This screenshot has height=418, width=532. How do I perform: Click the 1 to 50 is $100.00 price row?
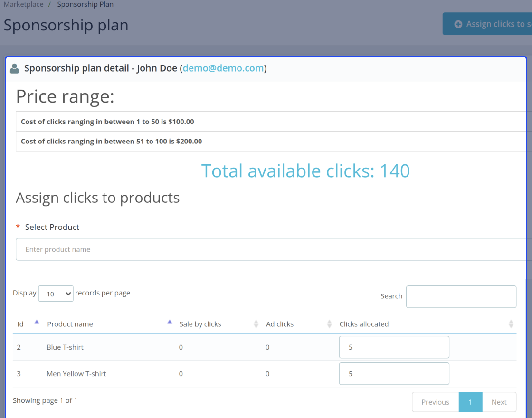pos(274,122)
